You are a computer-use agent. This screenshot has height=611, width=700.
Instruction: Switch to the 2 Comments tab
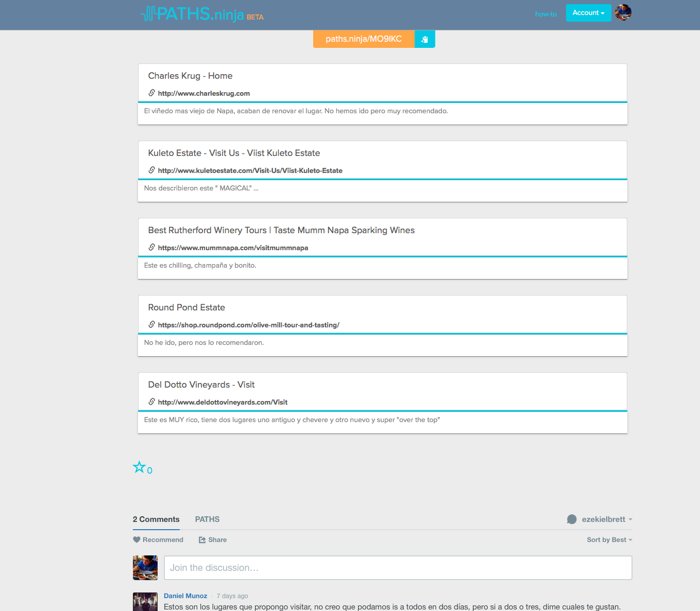pos(156,519)
